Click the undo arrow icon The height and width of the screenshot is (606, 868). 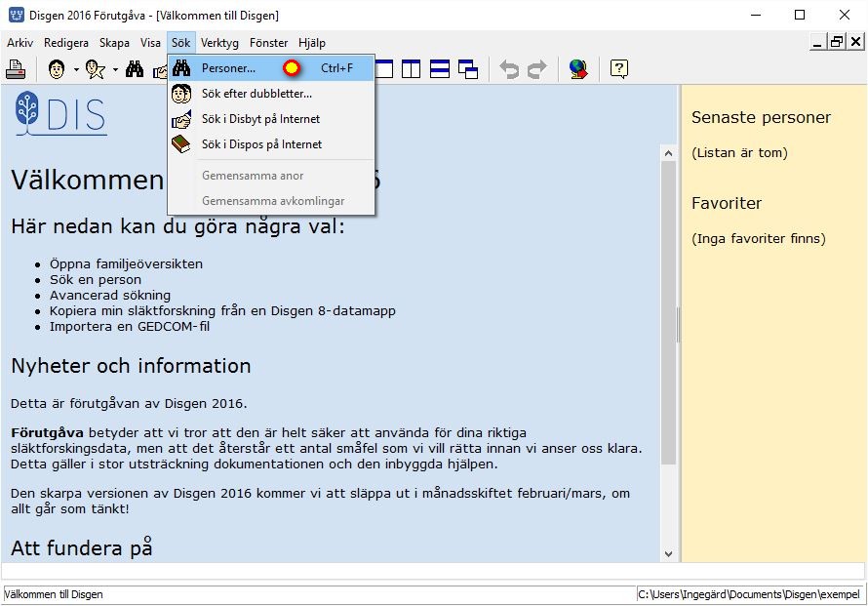click(509, 69)
